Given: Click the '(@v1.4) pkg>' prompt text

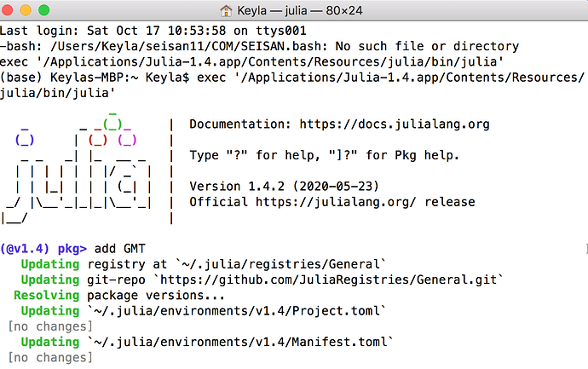Looking at the screenshot, I should coord(43,249).
